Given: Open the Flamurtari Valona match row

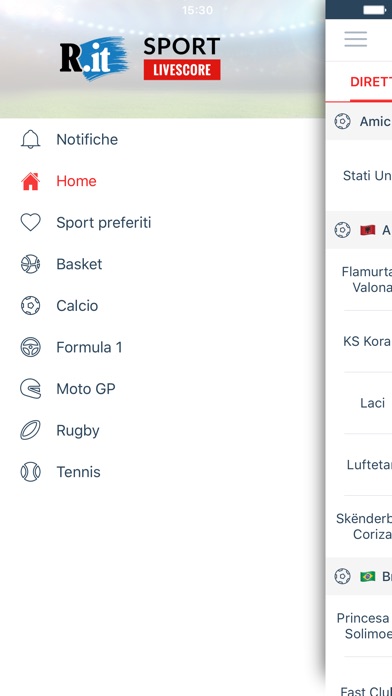Looking at the screenshot, I should [359, 280].
